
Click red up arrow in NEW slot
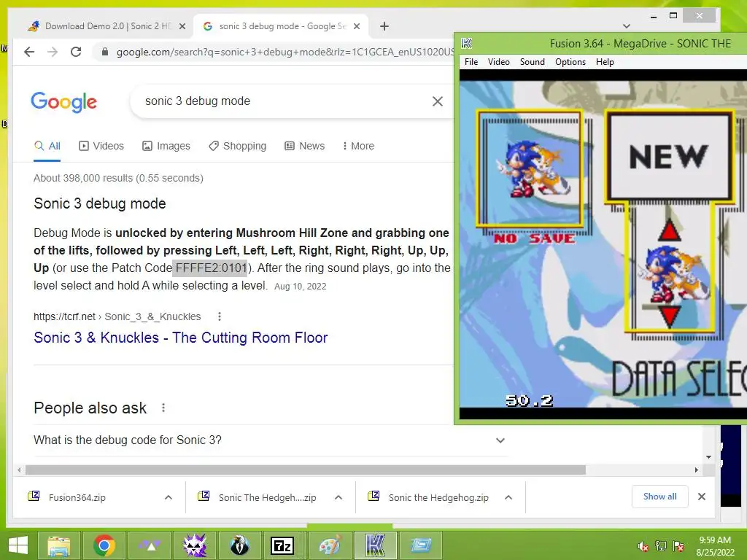coord(670,230)
